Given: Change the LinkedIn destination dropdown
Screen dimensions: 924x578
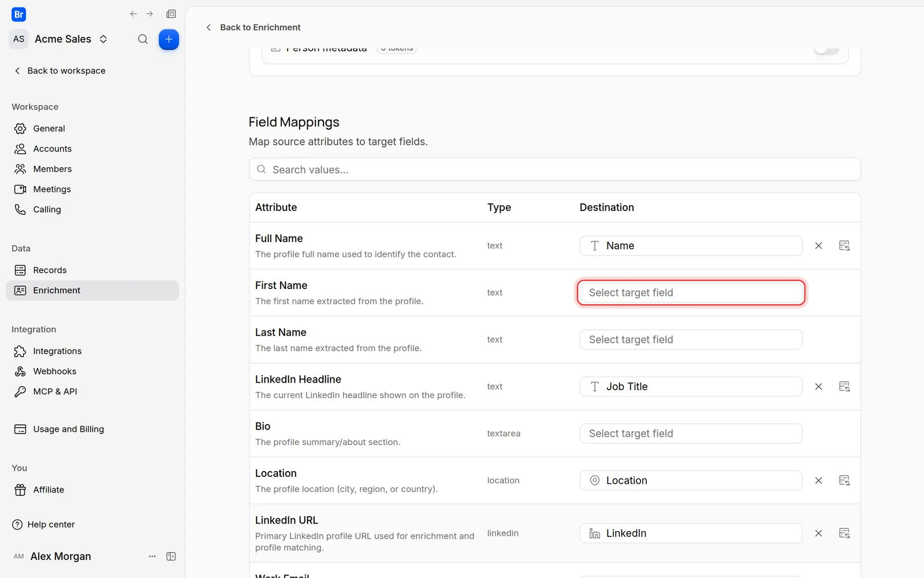Looking at the screenshot, I should coord(691,533).
